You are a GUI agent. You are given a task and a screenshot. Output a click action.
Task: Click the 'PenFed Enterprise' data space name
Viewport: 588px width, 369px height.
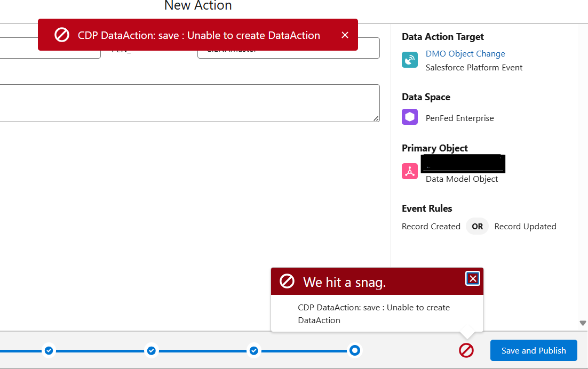point(459,118)
